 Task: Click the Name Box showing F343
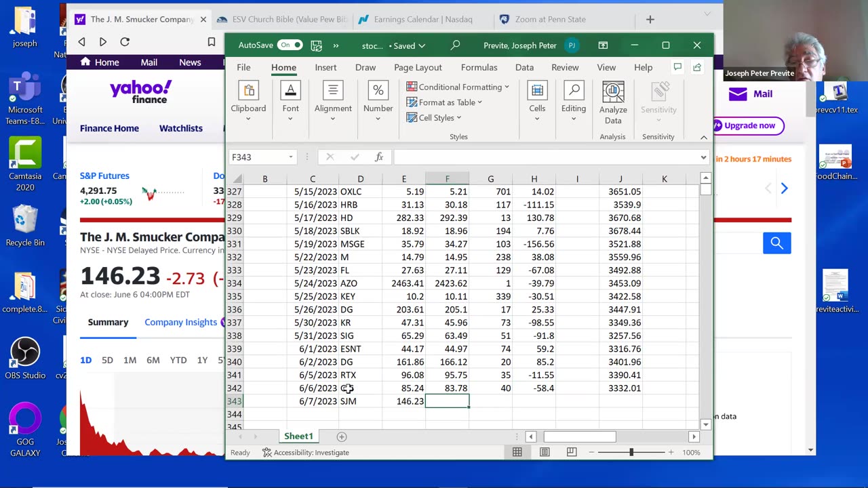257,157
